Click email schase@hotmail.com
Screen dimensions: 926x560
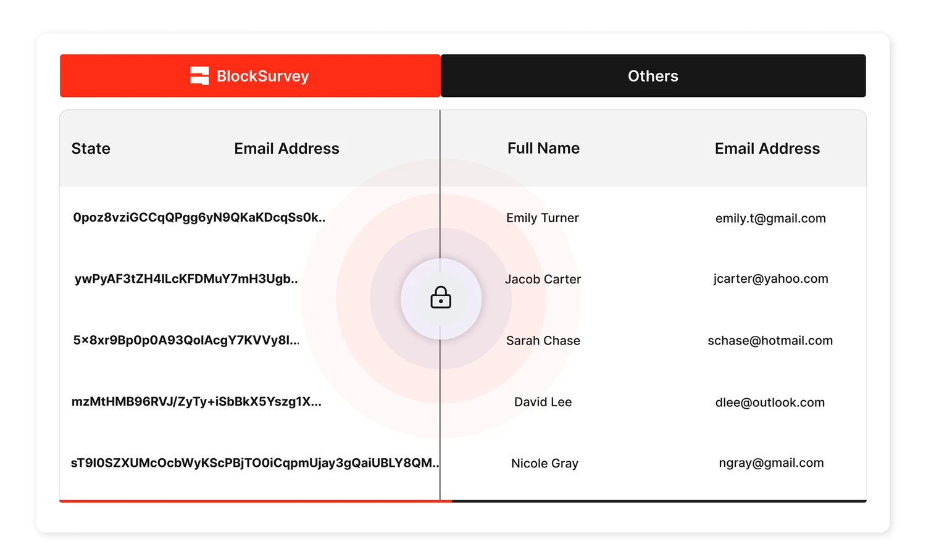(x=770, y=341)
